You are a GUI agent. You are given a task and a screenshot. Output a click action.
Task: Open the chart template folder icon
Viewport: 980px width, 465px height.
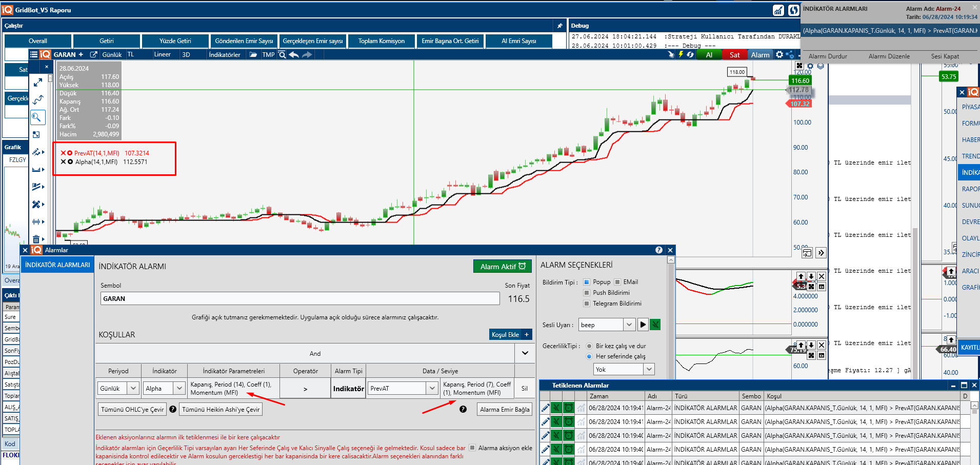[x=253, y=54]
